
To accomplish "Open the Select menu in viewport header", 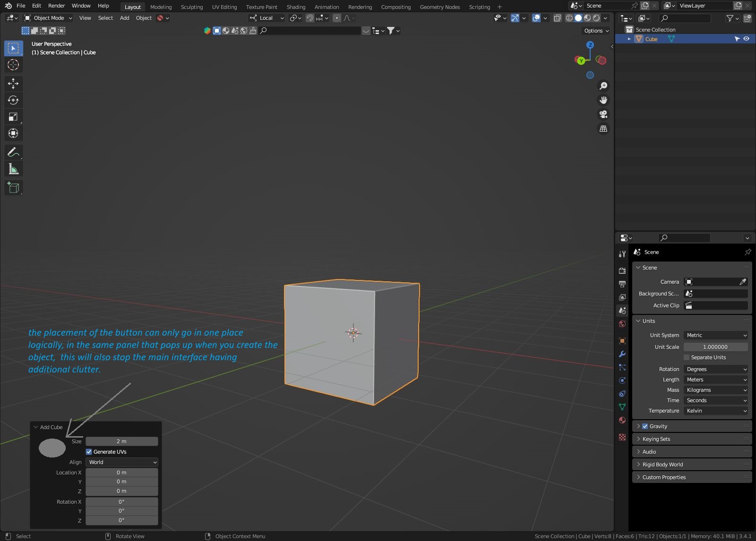I will [x=105, y=18].
